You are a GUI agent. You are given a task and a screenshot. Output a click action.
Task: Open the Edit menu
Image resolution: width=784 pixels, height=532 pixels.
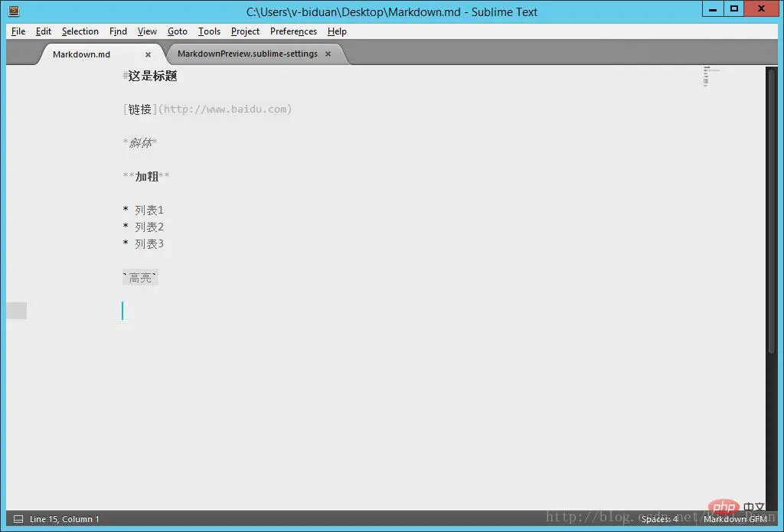coord(44,31)
